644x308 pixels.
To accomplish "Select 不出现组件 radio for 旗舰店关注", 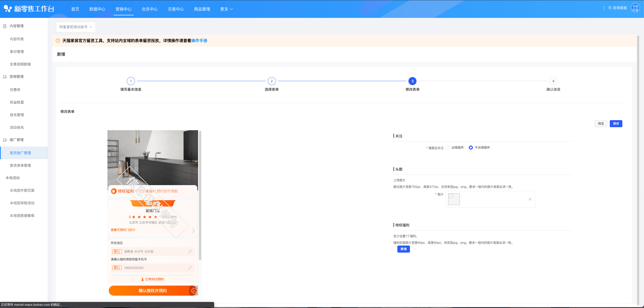I will 471,148.
